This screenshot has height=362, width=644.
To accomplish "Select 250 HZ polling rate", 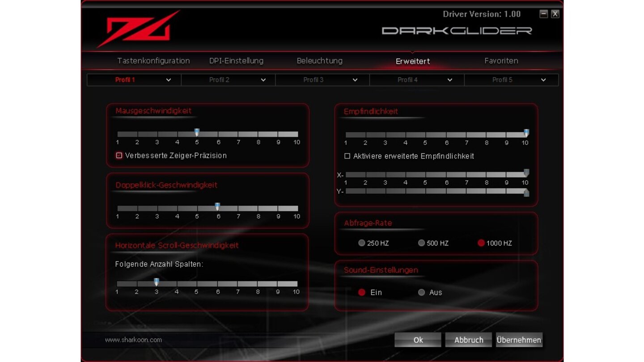I will click(362, 243).
